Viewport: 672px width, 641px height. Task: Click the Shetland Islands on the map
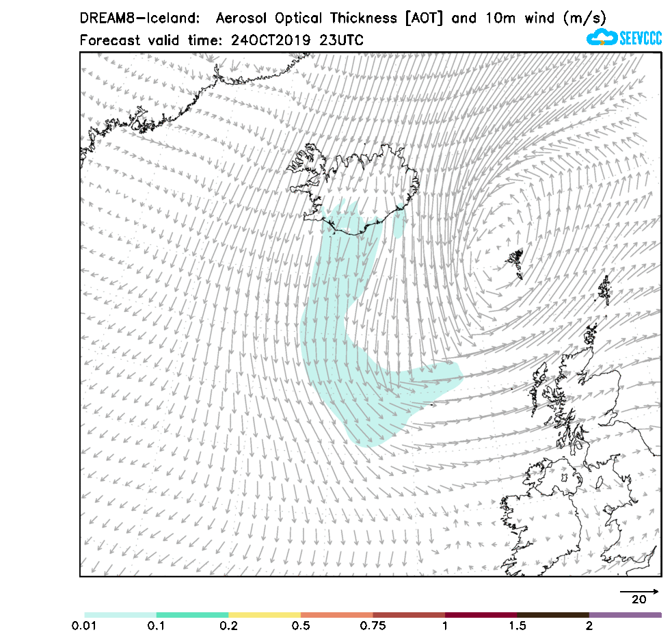pyautogui.click(x=605, y=291)
